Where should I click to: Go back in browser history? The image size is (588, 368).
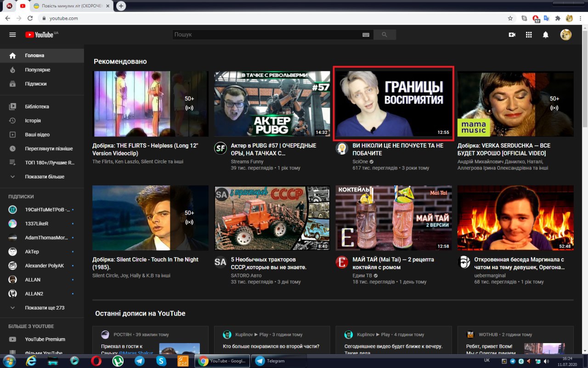tap(8, 18)
